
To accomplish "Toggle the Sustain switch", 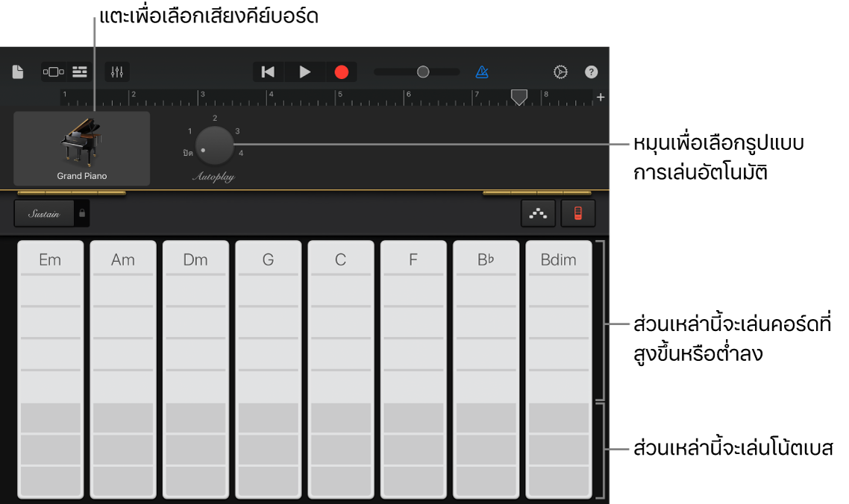I will [44, 214].
